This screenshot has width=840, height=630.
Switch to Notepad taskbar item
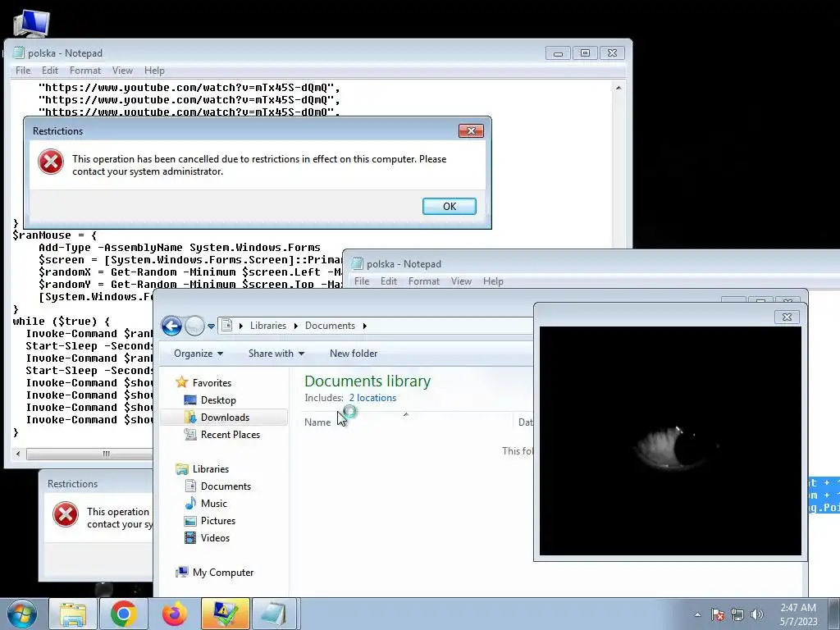pos(274,614)
